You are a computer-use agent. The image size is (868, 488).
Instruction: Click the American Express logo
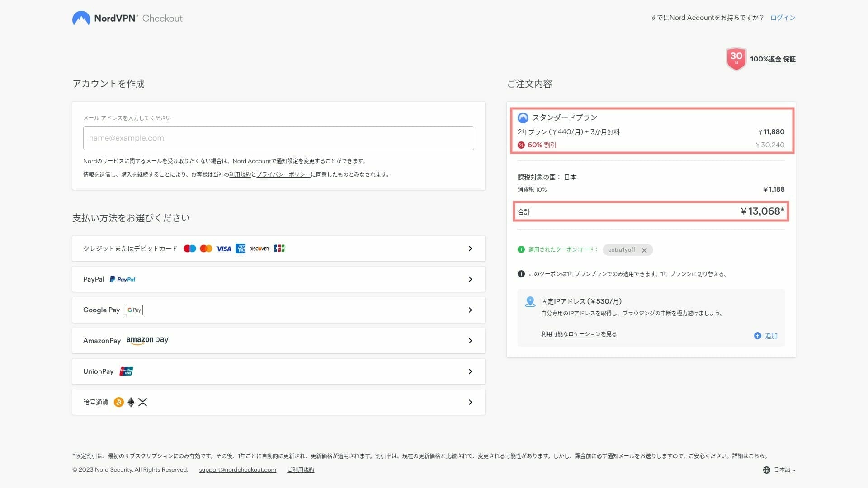click(x=241, y=249)
